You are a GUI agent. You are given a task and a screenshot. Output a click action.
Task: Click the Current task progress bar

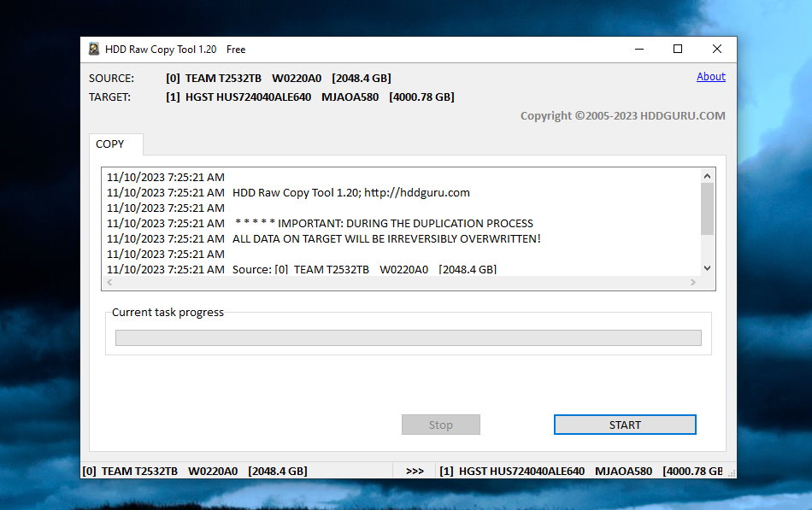(408, 337)
